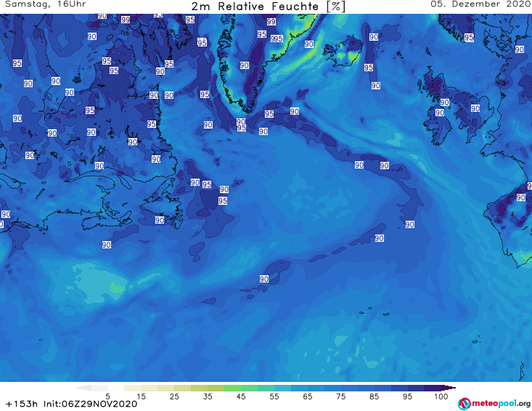Click color scale value '15'
Viewport: 532px width, 411px height.
coord(141,396)
